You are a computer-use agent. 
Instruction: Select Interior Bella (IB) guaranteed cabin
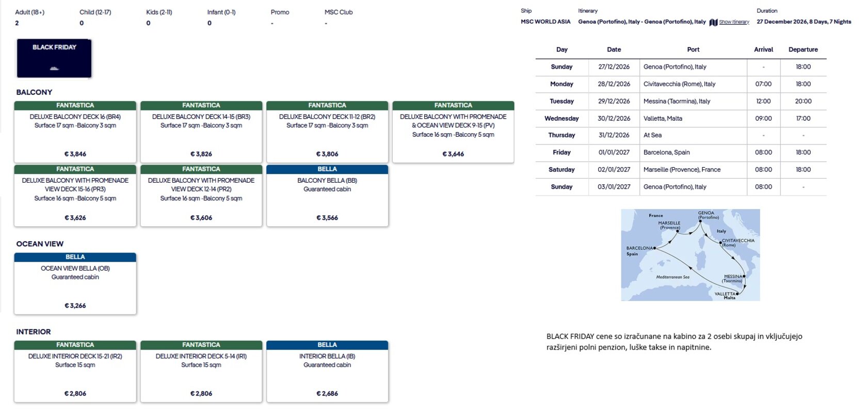(327, 371)
